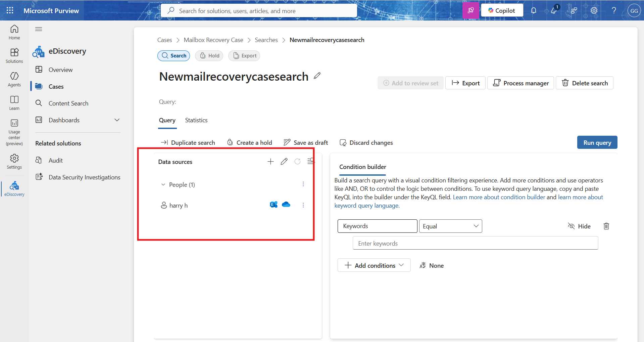The height and width of the screenshot is (342, 644).
Task: Run the query
Action: click(x=597, y=142)
